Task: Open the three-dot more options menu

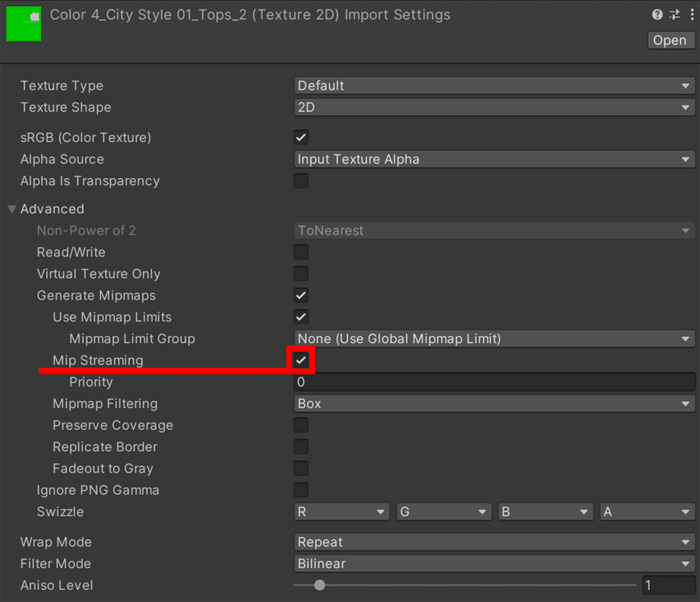Action: tap(691, 15)
